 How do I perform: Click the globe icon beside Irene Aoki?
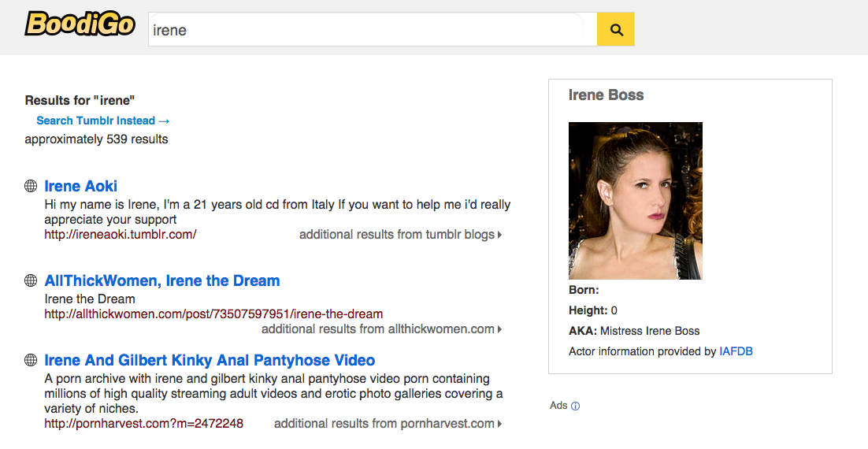tap(31, 186)
